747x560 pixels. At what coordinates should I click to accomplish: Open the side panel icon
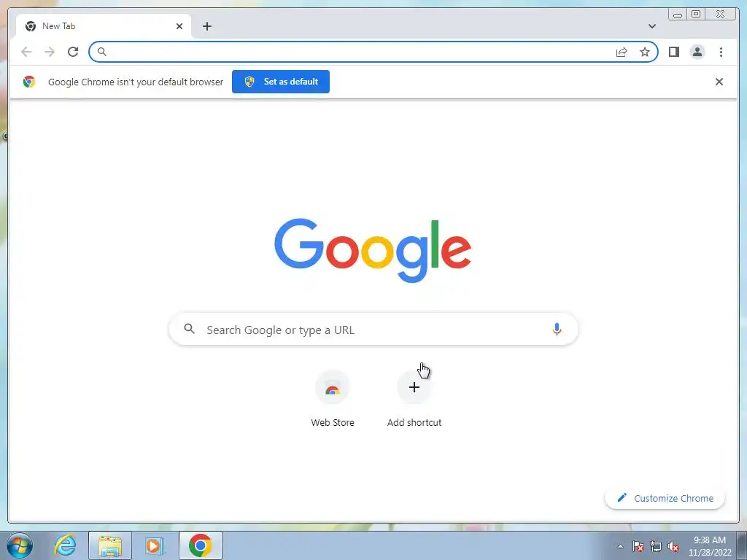click(673, 52)
